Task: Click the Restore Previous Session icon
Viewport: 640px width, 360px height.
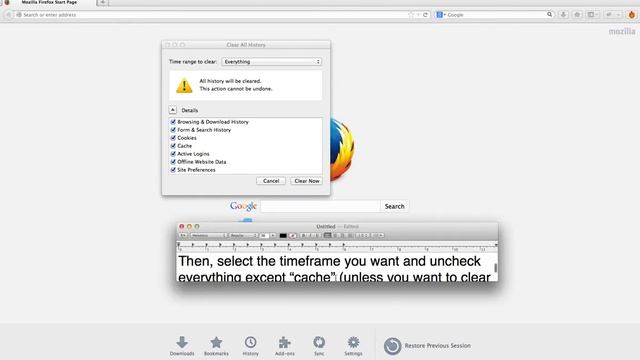Action: (x=392, y=346)
